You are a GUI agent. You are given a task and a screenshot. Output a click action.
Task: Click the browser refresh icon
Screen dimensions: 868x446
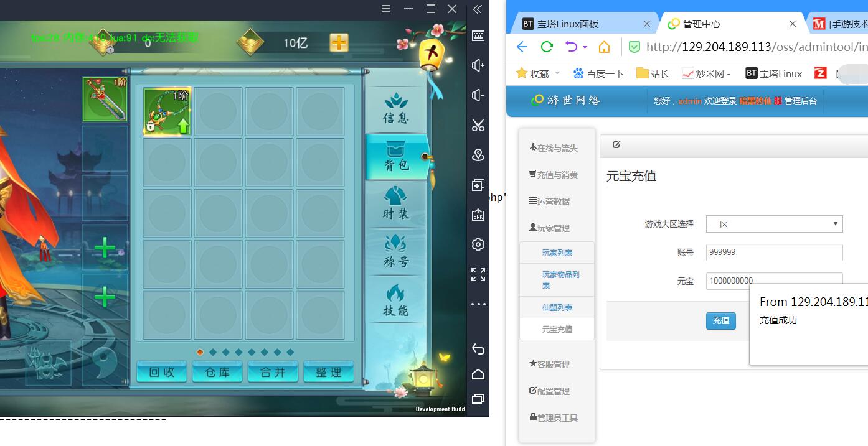click(547, 47)
